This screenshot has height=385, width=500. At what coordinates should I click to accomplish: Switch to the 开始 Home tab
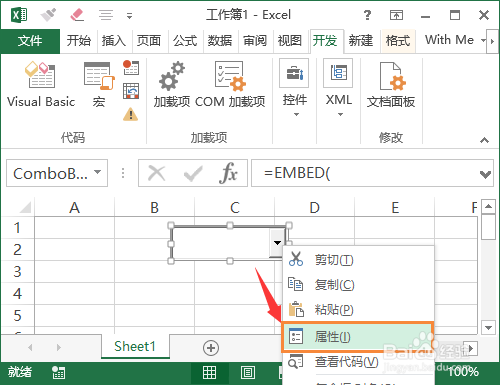click(x=79, y=41)
